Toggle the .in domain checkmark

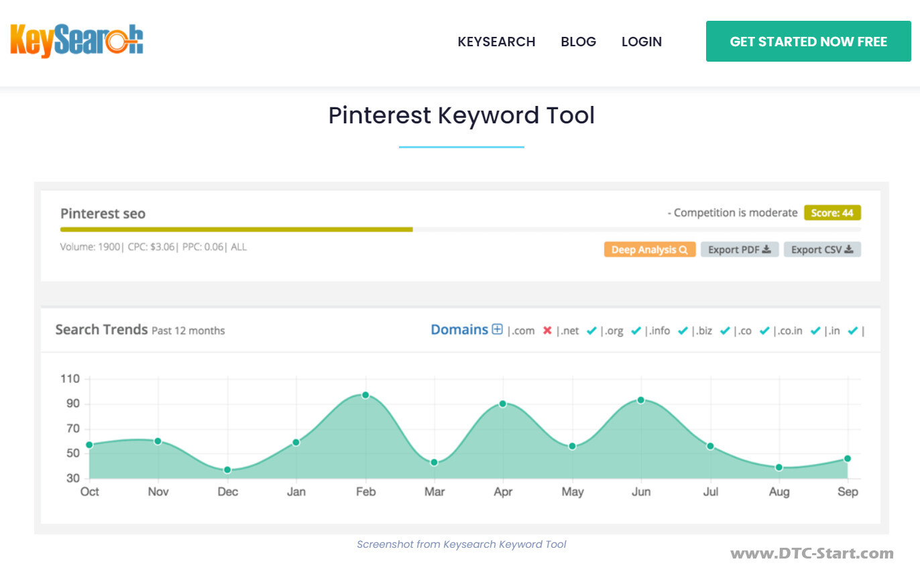click(853, 331)
